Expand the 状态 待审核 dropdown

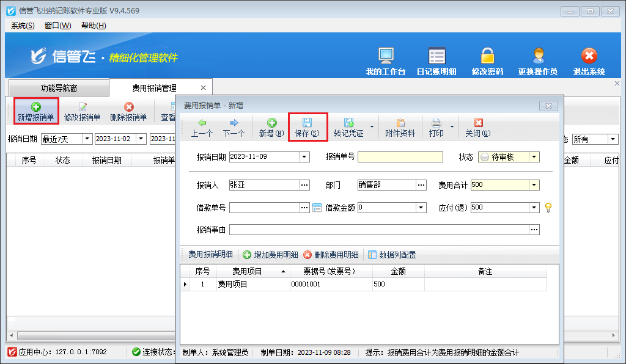tap(534, 157)
